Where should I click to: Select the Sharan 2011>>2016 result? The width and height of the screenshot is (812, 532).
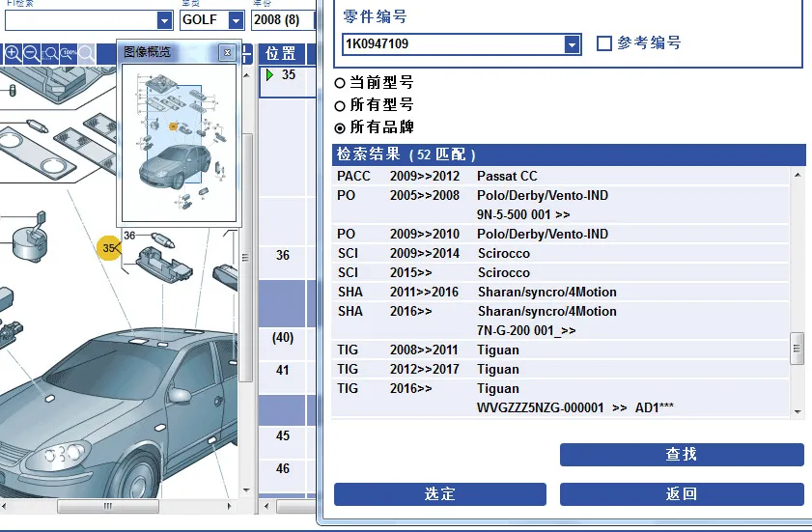(560, 293)
